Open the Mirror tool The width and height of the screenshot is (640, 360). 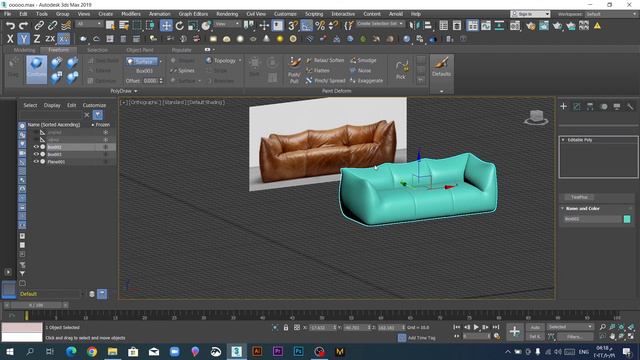click(415, 26)
